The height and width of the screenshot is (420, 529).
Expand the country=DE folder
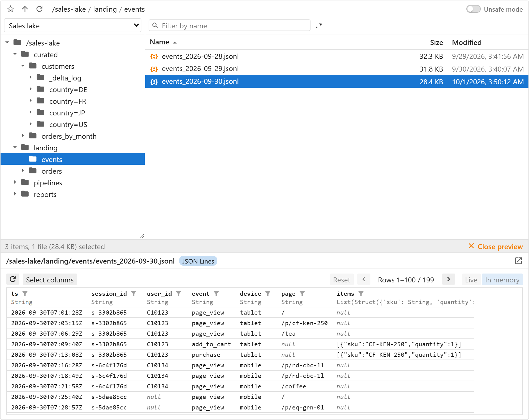(30, 89)
